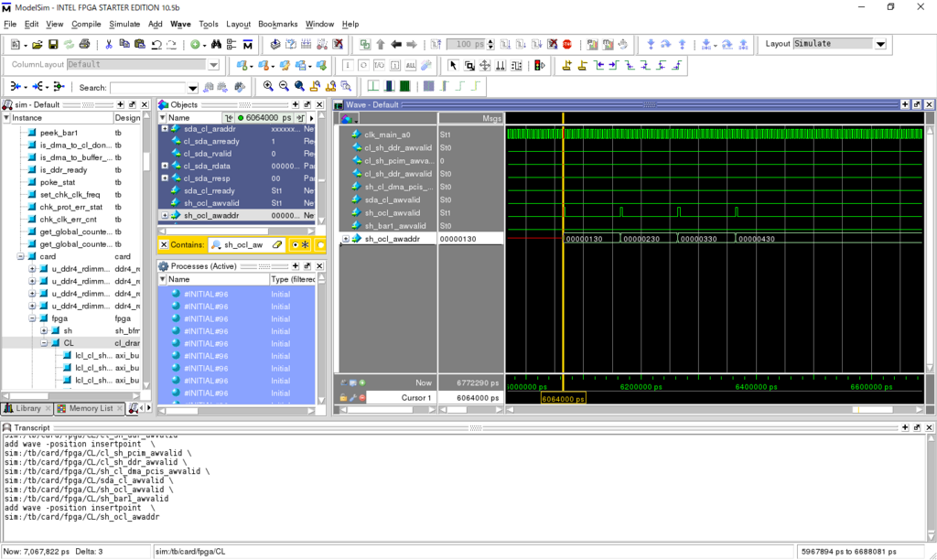Image resolution: width=937 pixels, height=560 pixels.
Task: Switch to the Library tab
Action: pos(27,408)
